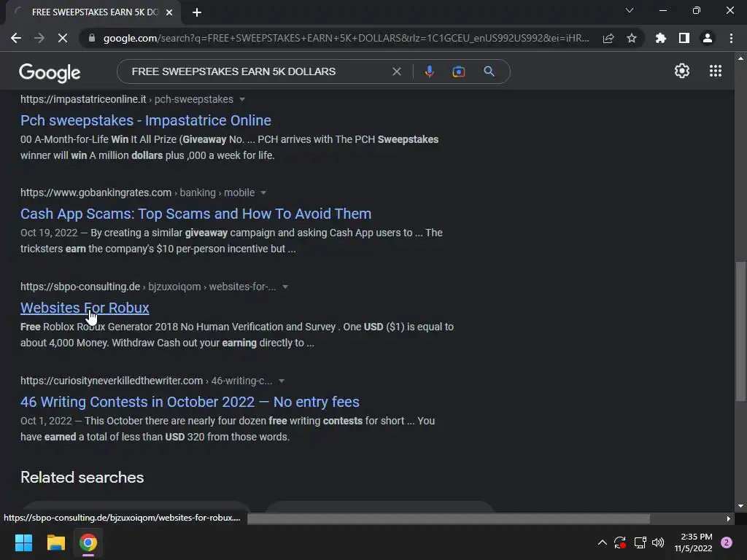Open the Windows Start menu

pyautogui.click(x=23, y=542)
